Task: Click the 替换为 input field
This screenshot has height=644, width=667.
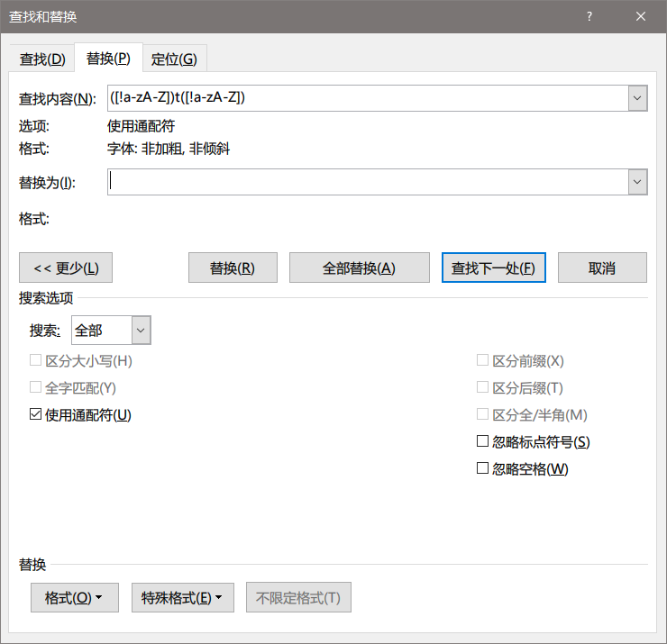Action: [367, 182]
